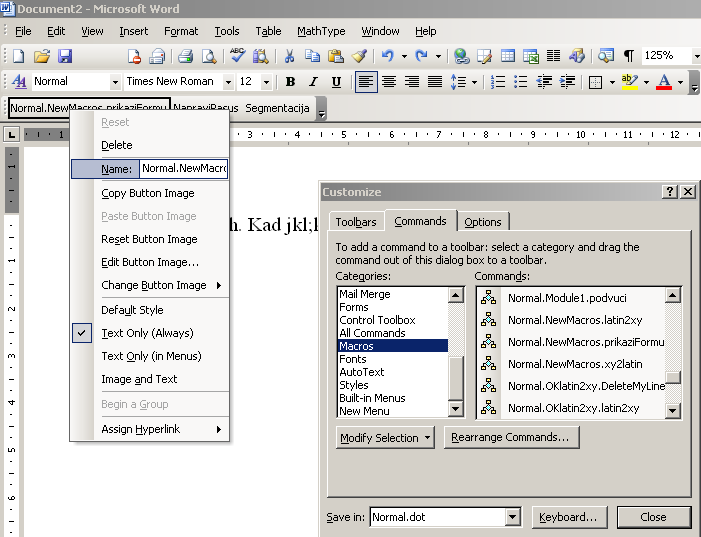Toggle Justify alignment
Viewport: 701px width, 537px height.
(435, 82)
